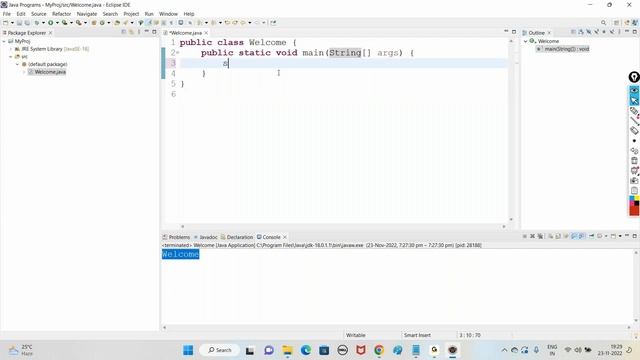The height and width of the screenshot is (360, 640).
Task: Click the taskbar Search box
Action: 220,350
